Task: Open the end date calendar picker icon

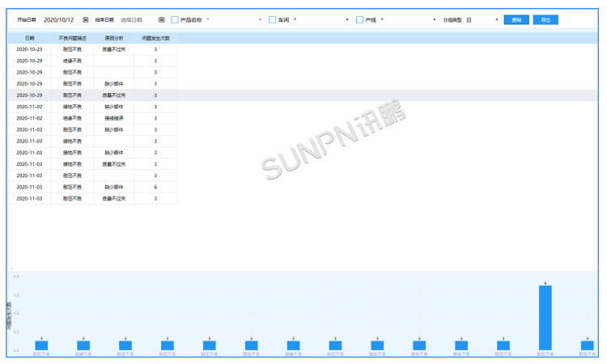Action: [x=162, y=19]
